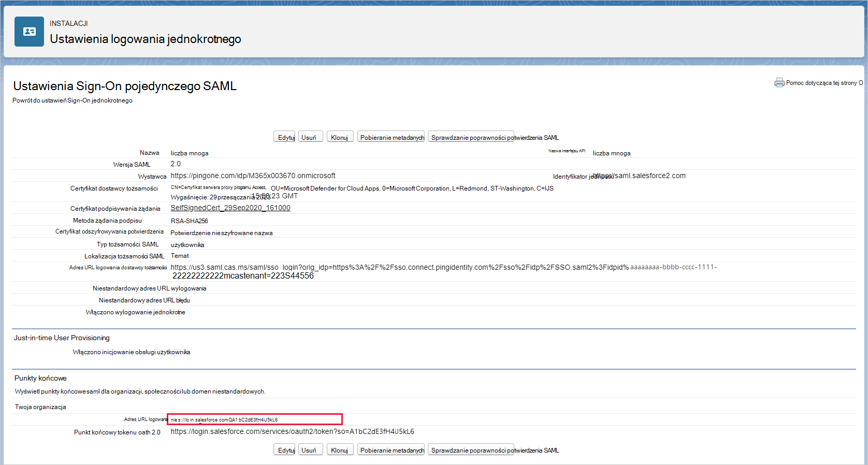Click the top Edytuj button

(284, 137)
